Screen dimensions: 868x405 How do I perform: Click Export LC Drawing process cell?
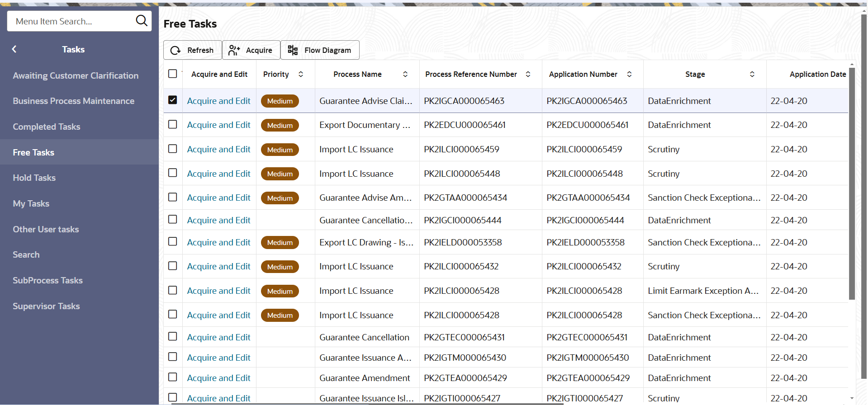tap(366, 242)
